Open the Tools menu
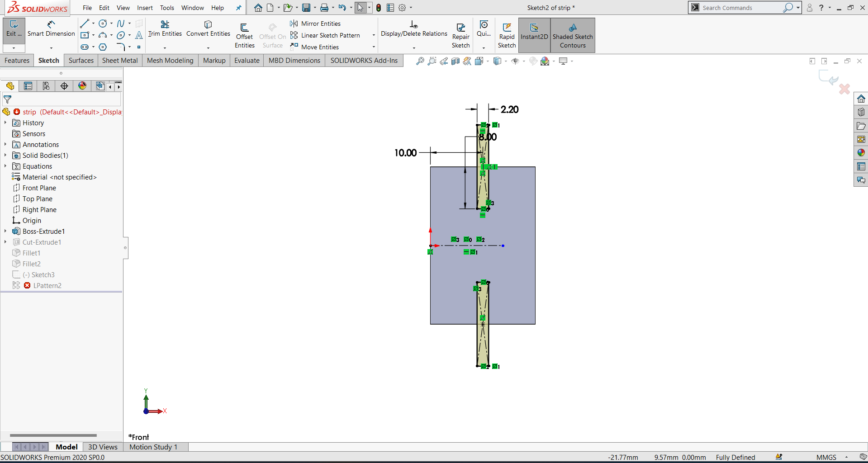This screenshot has height=463, width=868. (x=167, y=8)
